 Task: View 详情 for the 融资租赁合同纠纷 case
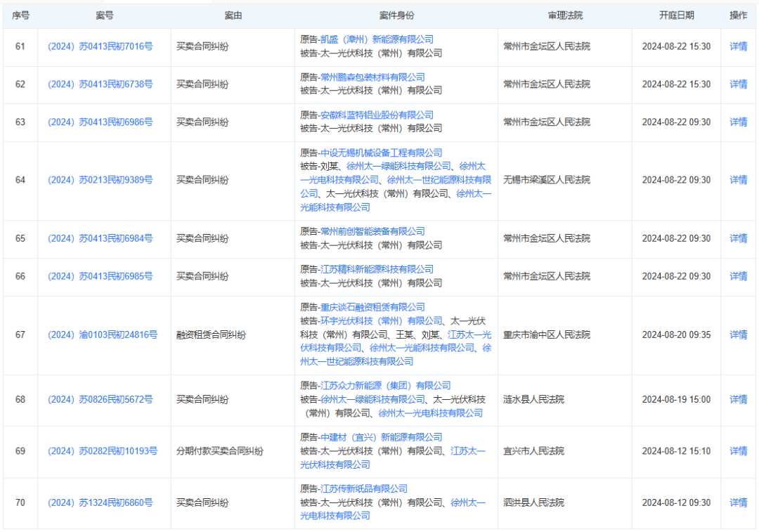738,335
